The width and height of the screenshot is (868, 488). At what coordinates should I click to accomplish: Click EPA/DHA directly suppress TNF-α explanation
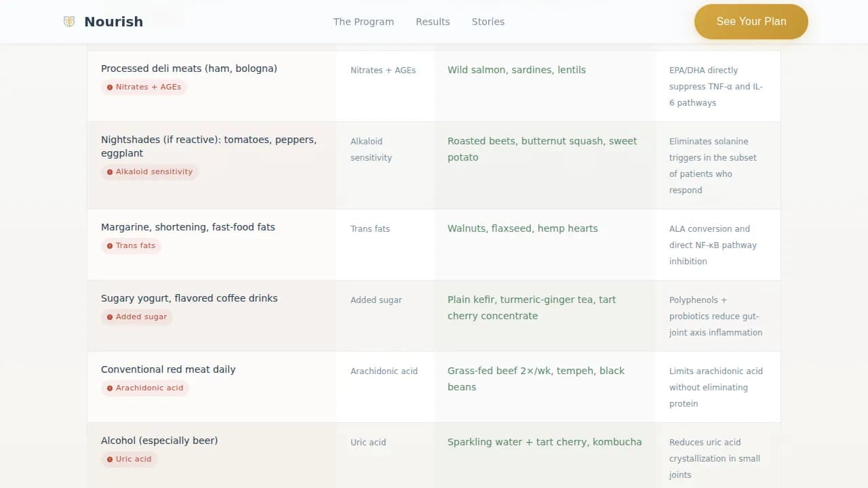tap(716, 86)
